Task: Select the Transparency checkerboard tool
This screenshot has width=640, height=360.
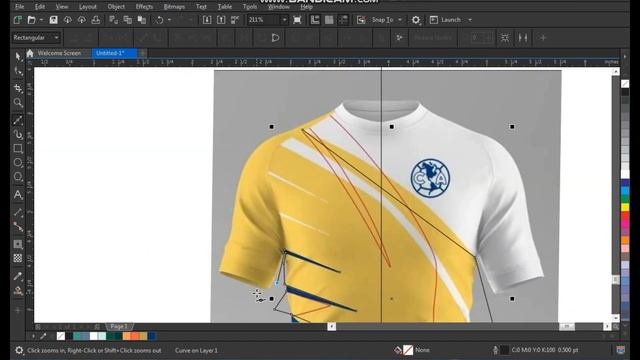Action: tap(18, 258)
